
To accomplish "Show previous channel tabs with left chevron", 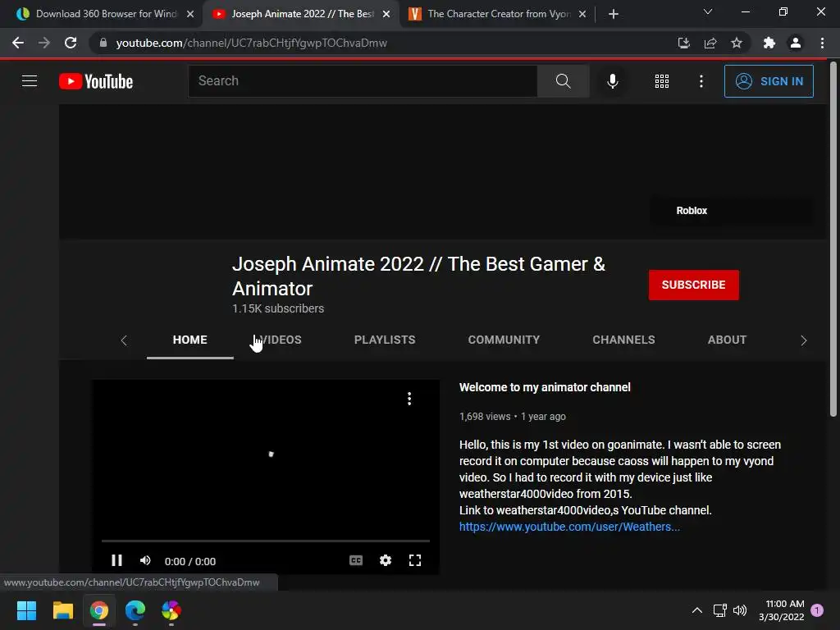I will pyautogui.click(x=124, y=340).
